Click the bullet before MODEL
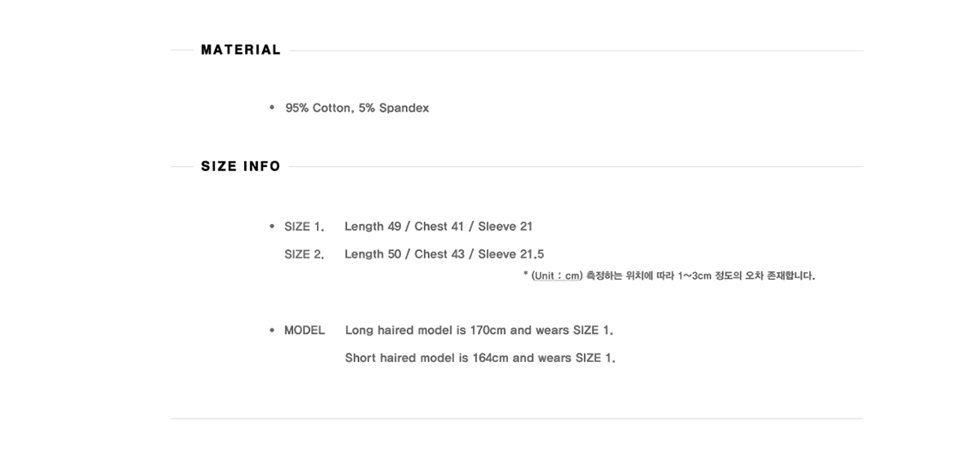 (x=272, y=330)
